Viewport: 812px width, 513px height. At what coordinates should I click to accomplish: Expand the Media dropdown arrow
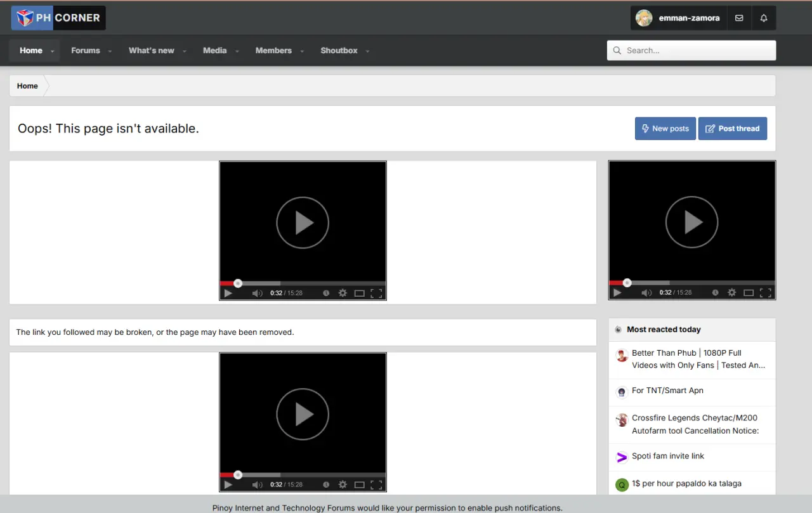[x=237, y=51]
